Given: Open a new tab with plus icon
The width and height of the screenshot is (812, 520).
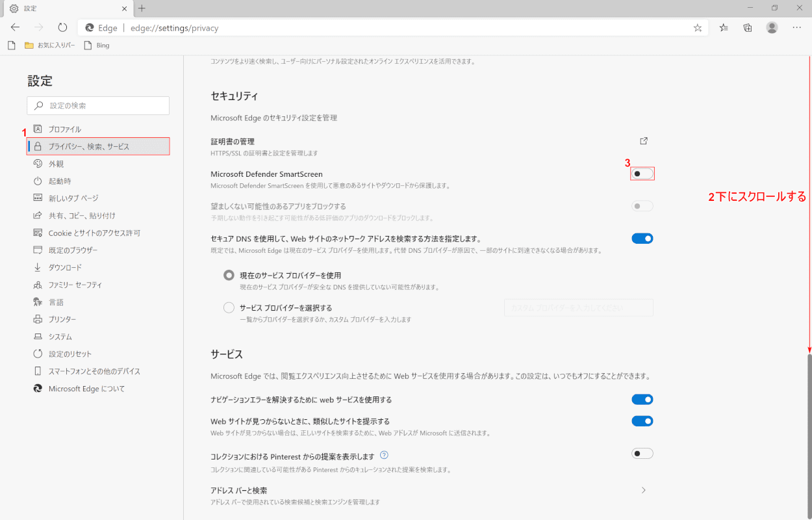Looking at the screenshot, I should pyautogui.click(x=142, y=8).
